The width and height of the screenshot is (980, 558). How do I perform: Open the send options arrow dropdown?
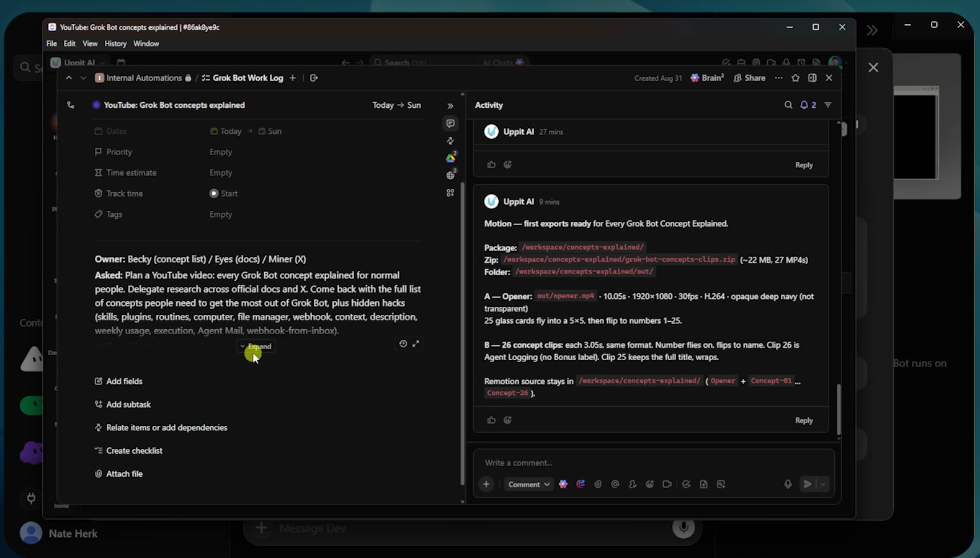pos(823,484)
